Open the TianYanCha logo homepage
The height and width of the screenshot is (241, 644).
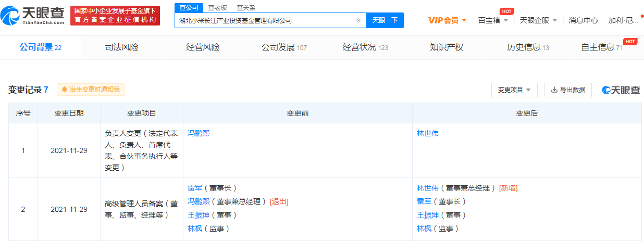point(32,16)
